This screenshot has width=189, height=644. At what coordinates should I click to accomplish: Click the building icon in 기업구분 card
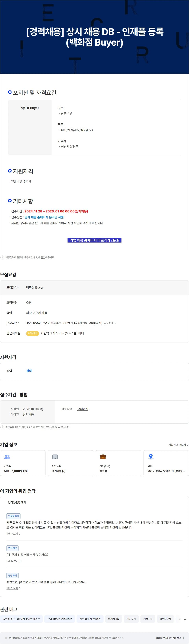click(x=55, y=457)
